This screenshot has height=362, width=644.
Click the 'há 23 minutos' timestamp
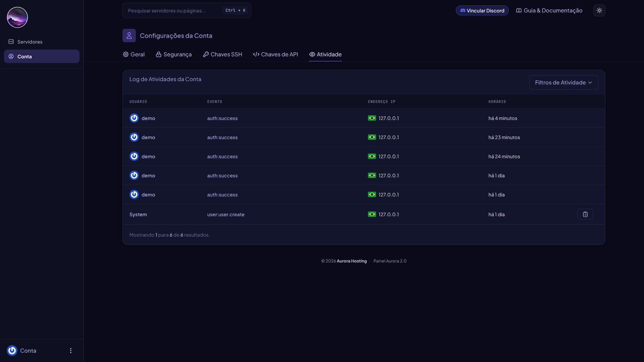pyautogui.click(x=504, y=137)
